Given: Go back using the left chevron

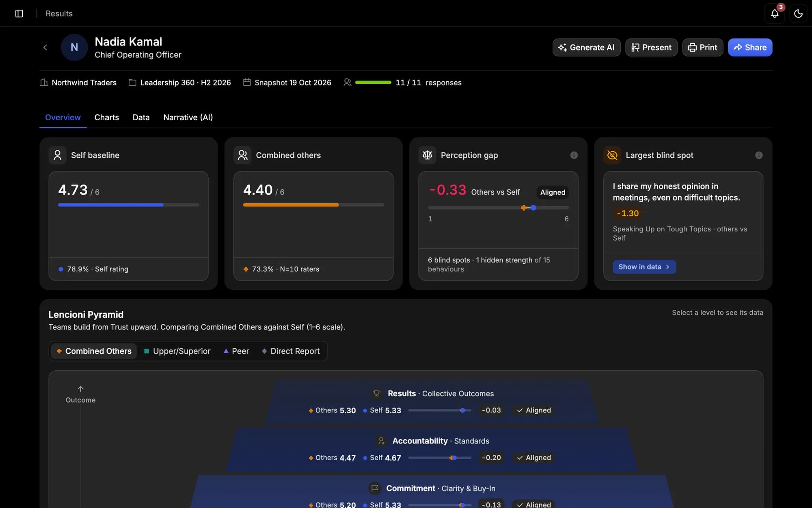Looking at the screenshot, I should pyautogui.click(x=45, y=48).
